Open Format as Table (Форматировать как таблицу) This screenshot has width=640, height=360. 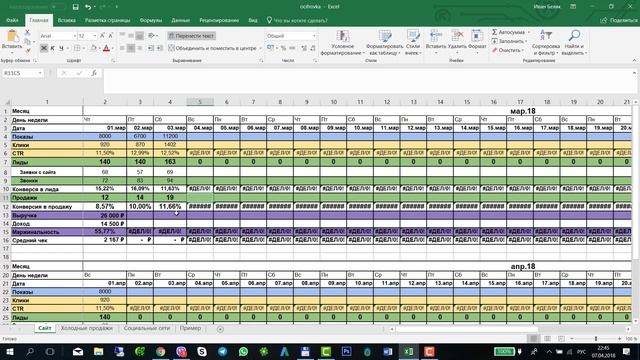(384, 42)
